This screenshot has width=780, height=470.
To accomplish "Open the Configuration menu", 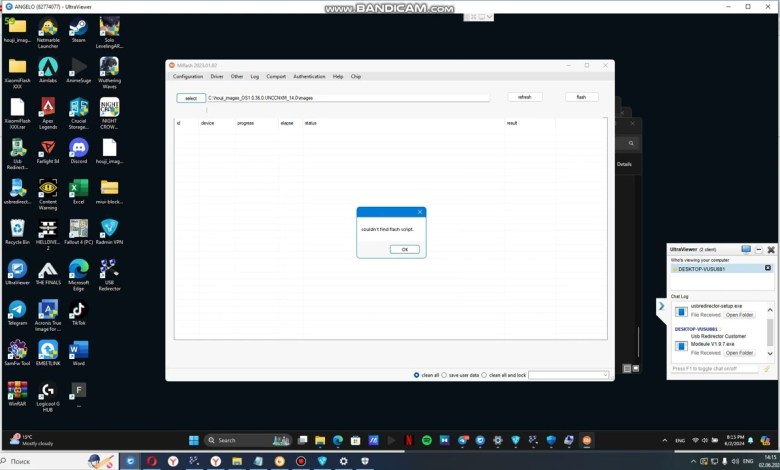I will (x=188, y=77).
